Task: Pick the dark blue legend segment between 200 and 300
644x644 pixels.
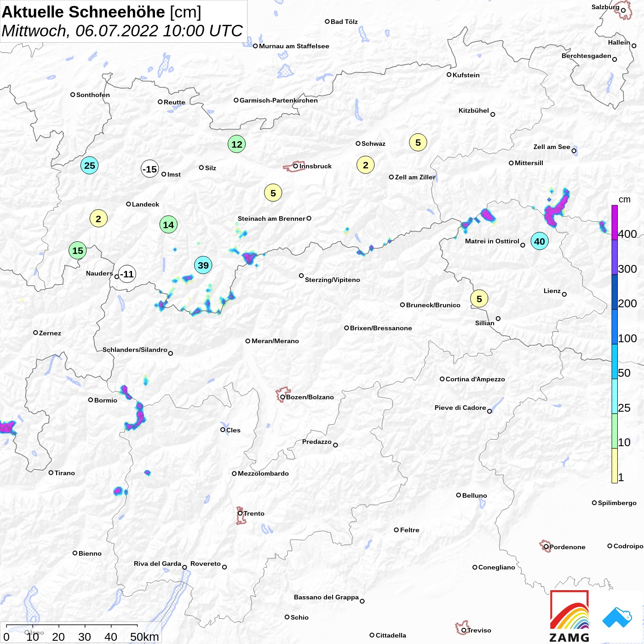Action: [x=615, y=292]
